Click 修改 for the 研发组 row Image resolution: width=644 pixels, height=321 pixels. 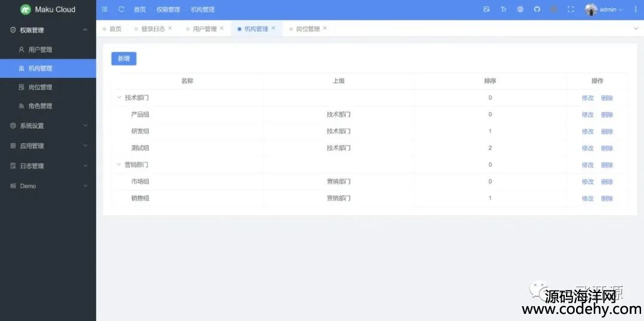click(x=587, y=132)
